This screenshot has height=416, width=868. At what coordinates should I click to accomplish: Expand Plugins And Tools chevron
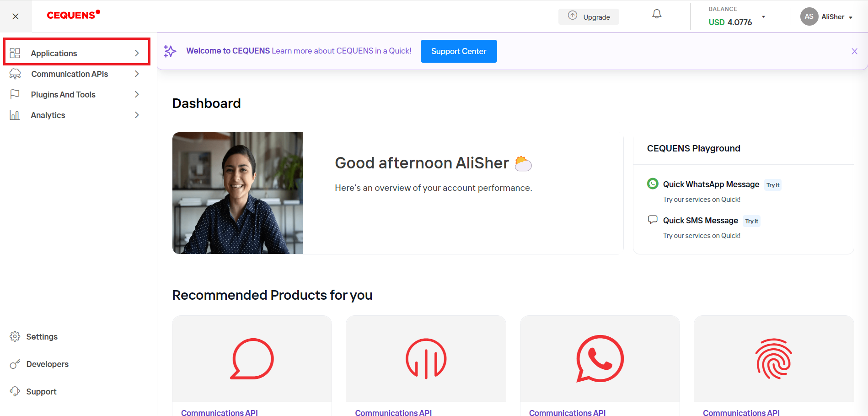[137, 94]
